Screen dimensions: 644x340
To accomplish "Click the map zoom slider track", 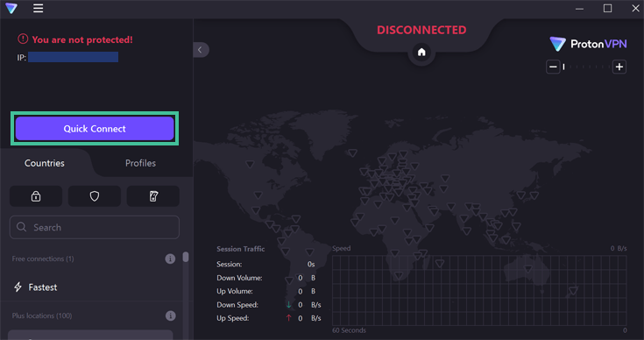I will (586, 67).
